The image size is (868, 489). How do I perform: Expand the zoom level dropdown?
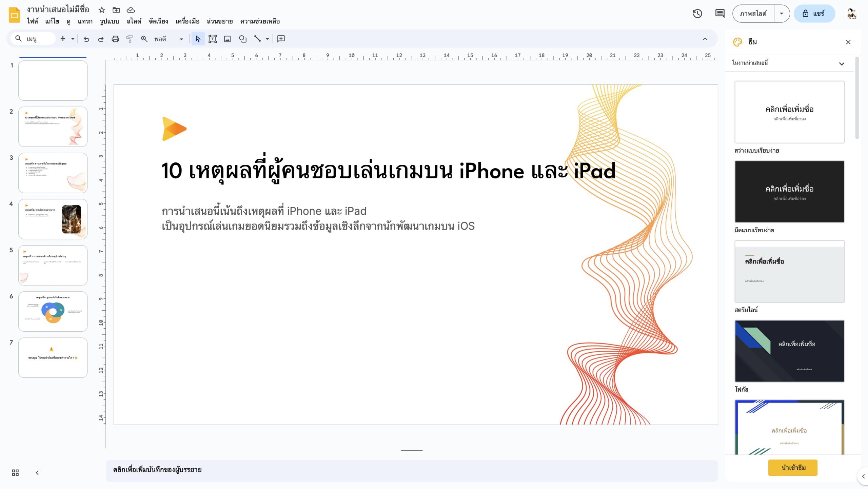pos(181,39)
